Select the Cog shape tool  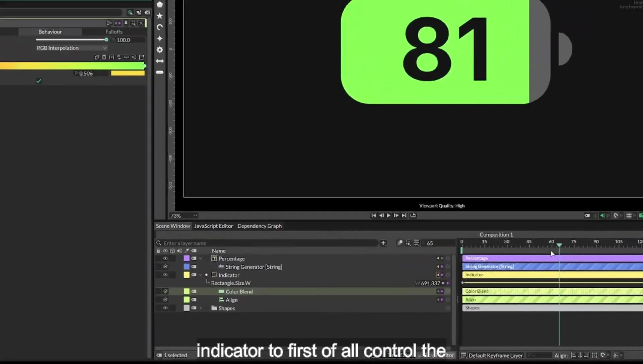(x=160, y=50)
